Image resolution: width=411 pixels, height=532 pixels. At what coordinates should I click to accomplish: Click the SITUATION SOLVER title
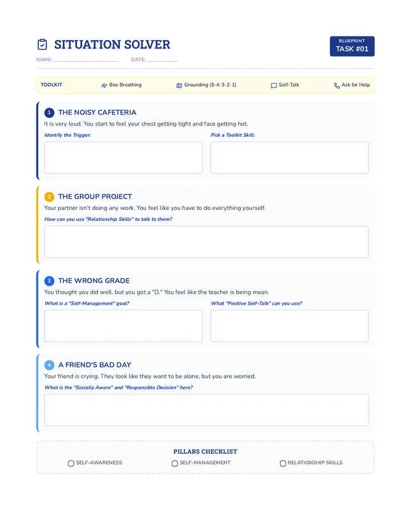(112, 45)
